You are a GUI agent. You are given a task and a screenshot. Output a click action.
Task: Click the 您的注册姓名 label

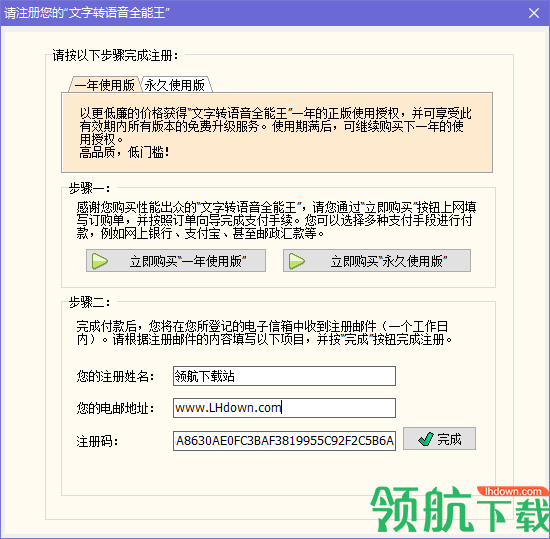click(x=115, y=376)
